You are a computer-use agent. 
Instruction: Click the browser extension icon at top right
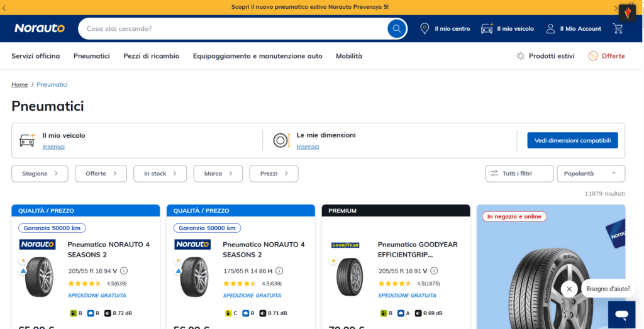coord(627,14)
